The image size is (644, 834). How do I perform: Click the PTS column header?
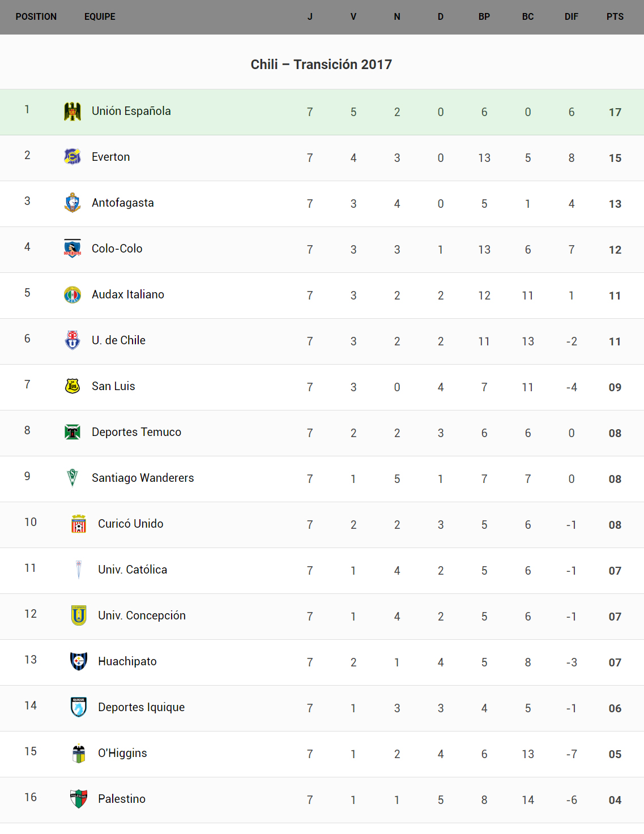[615, 17]
